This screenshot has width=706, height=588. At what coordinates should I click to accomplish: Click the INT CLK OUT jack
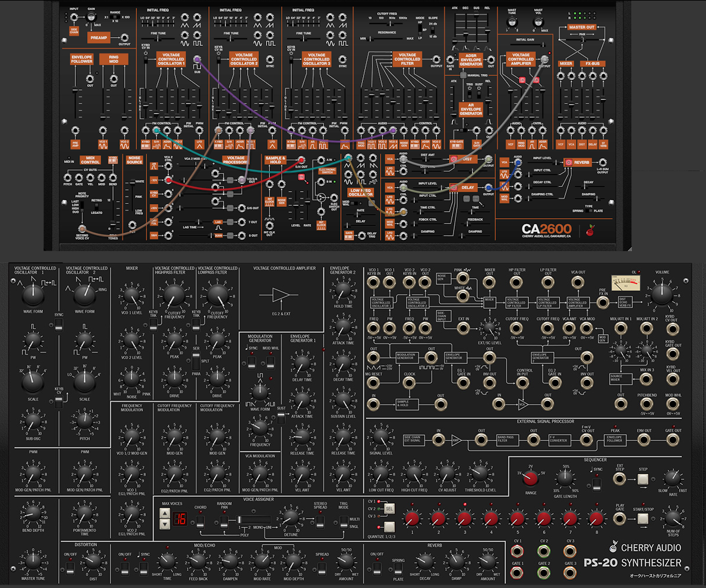[269, 226]
